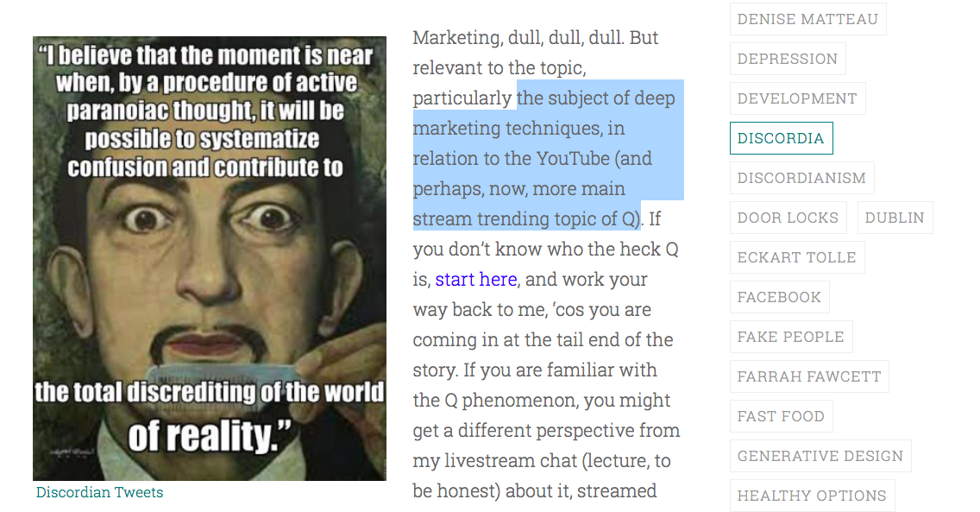Open the Discordian Tweets caption link
Image resolution: width=980 pixels, height=512 pixels.
(x=99, y=492)
